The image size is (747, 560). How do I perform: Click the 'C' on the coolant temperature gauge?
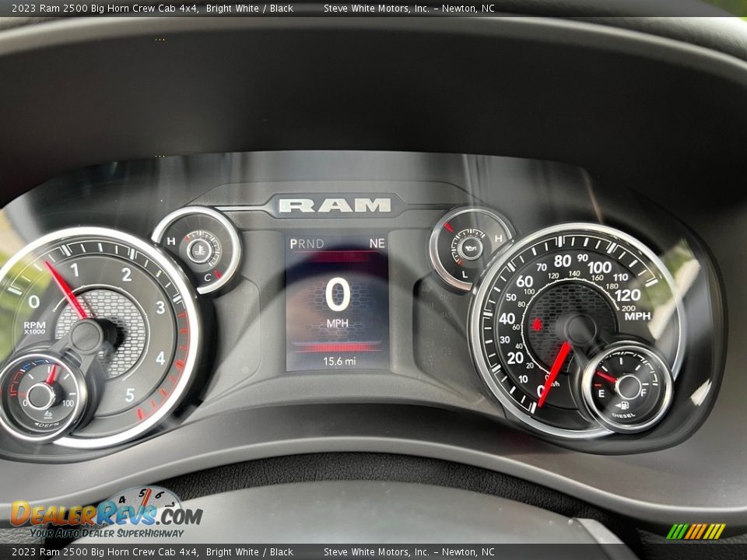click(207, 278)
